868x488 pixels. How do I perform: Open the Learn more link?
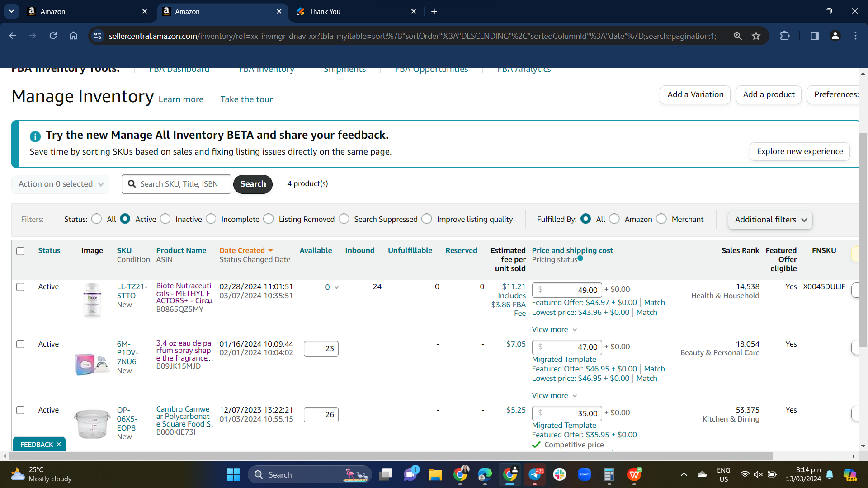tap(181, 99)
